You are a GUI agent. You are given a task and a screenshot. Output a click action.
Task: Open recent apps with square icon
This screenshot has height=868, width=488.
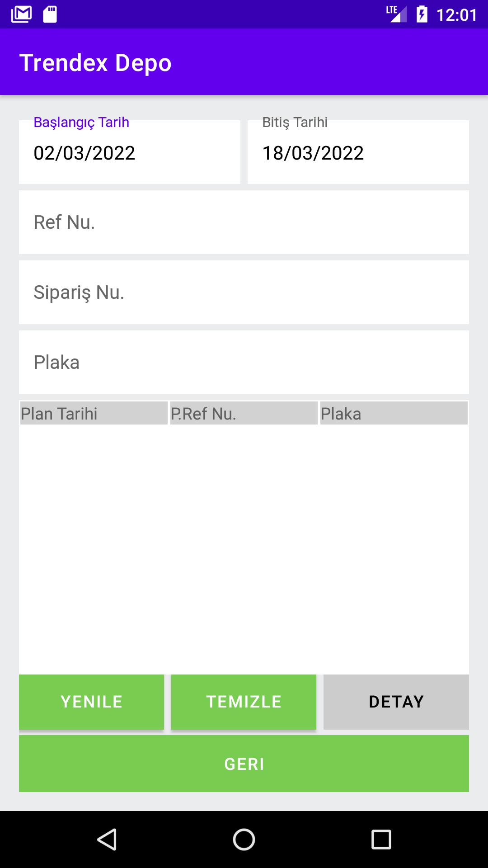(381, 840)
